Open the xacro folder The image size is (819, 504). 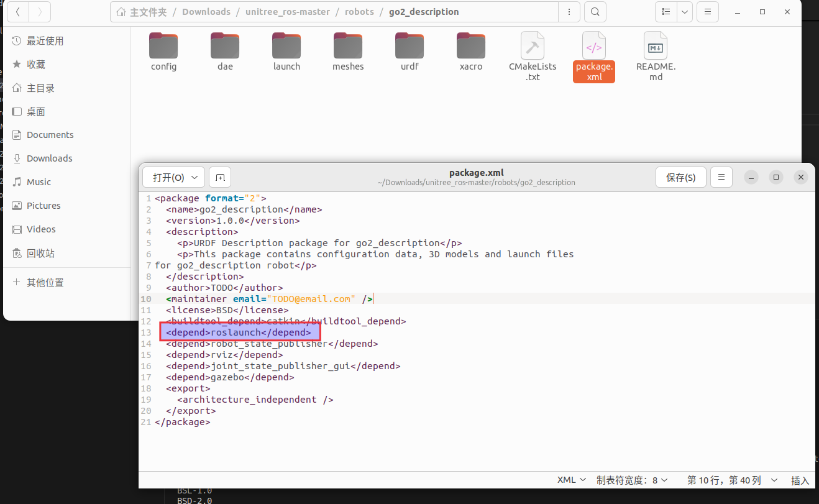(x=470, y=50)
